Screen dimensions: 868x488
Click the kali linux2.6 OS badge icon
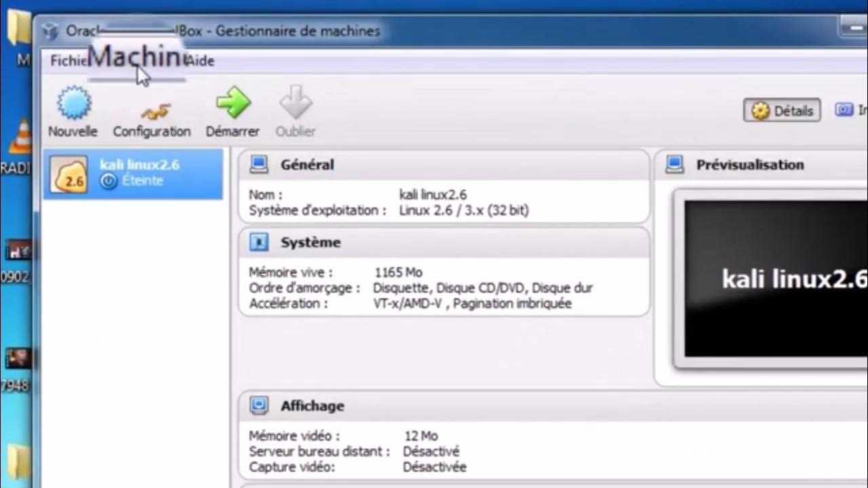click(68, 174)
